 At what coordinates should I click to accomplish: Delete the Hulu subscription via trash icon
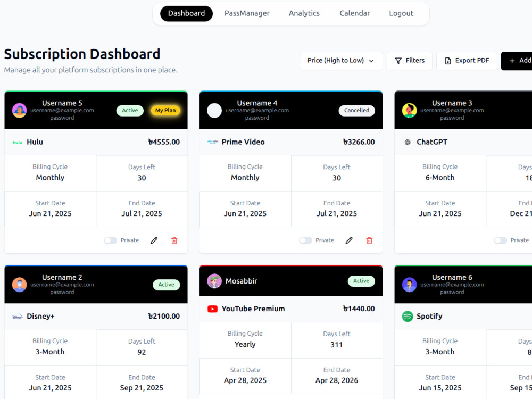(x=174, y=240)
